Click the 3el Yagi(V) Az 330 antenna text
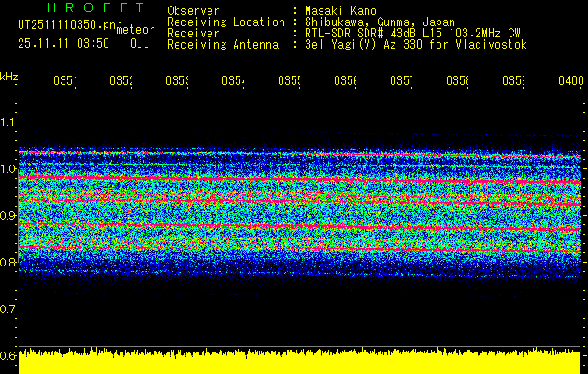Screen dimensions: 588x374 [416, 45]
